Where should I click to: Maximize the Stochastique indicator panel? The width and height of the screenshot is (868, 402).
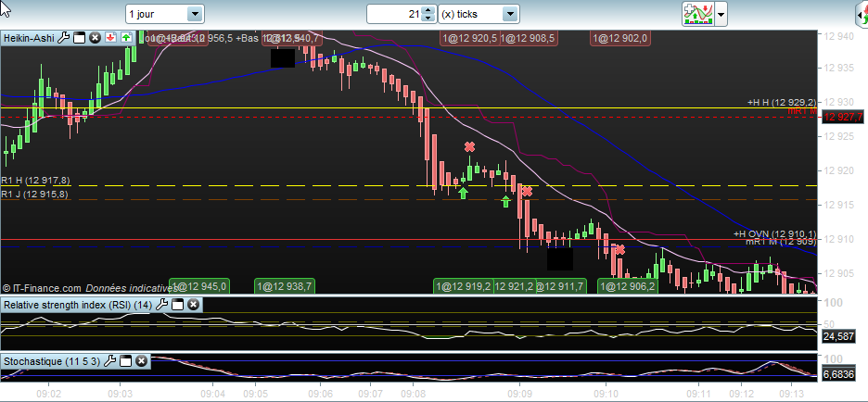point(126,361)
